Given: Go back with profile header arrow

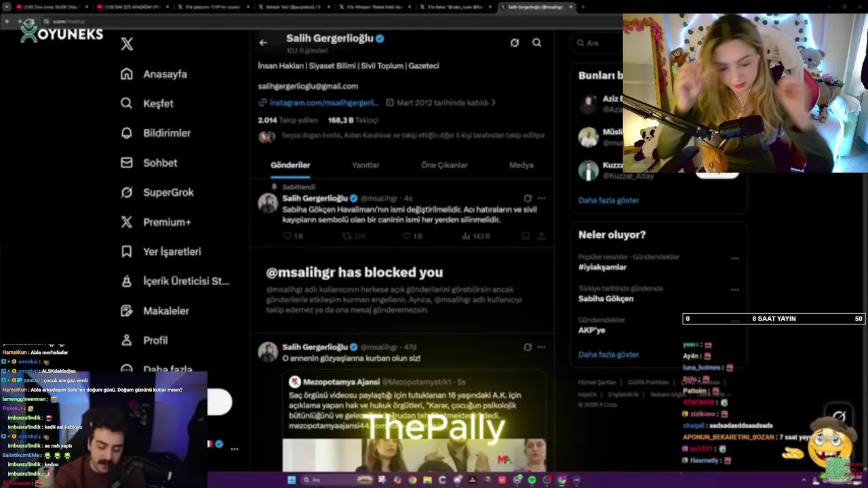Looking at the screenshot, I should point(263,43).
